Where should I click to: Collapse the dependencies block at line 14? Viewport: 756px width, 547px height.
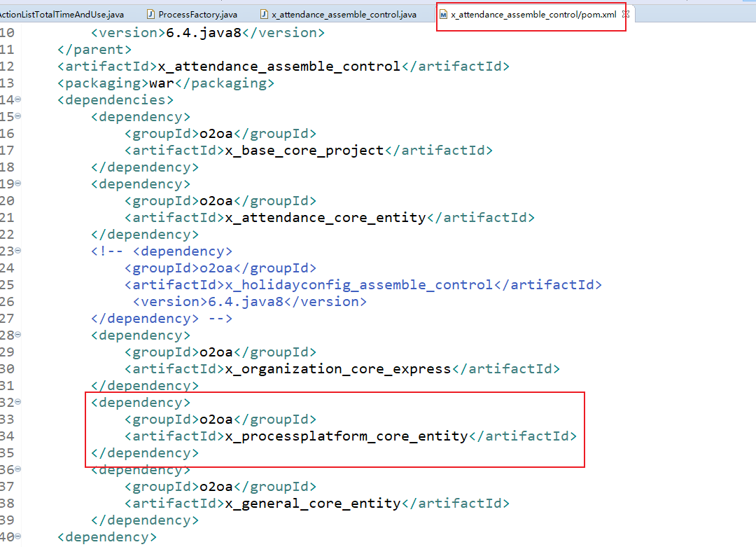[x=17, y=99]
